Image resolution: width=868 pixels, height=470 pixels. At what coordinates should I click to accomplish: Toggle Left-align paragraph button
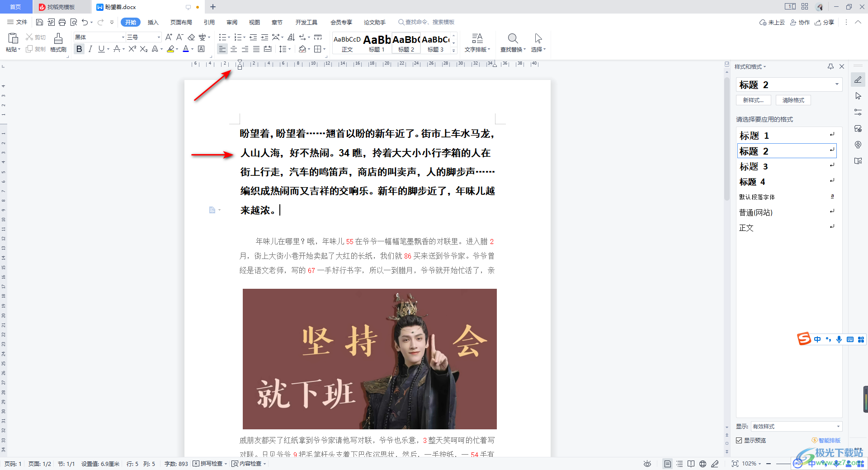pos(222,49)
